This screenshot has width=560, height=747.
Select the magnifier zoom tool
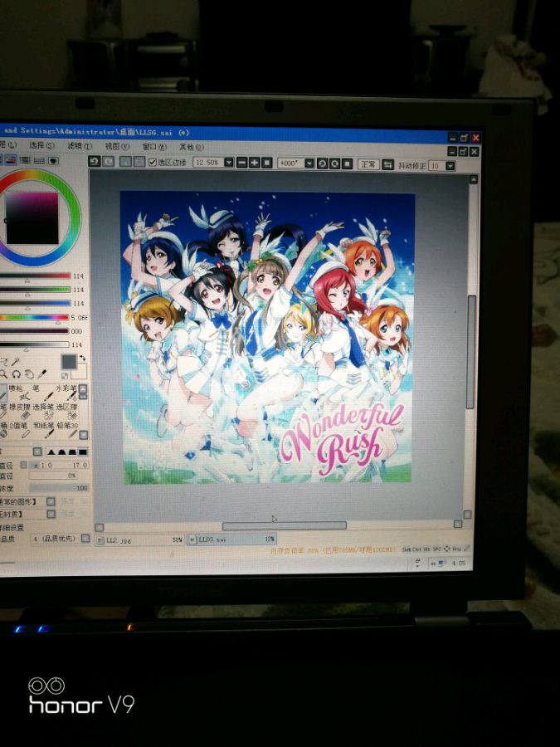(3, 374)
